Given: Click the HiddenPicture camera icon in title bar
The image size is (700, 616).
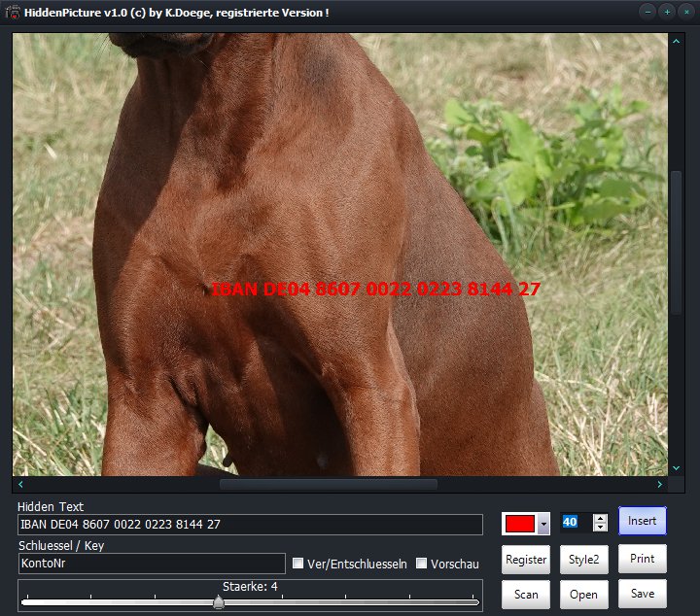Looking at the screenshot, I should pos(14,11).
